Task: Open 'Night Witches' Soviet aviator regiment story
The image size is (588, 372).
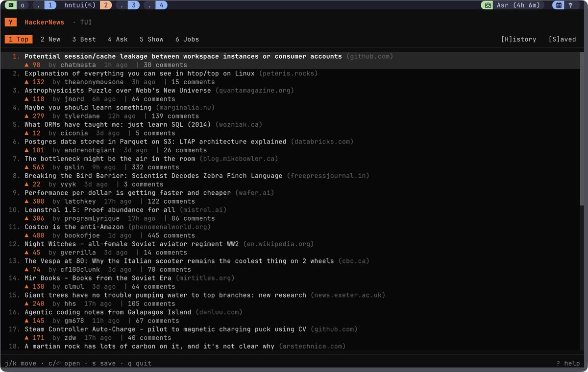Action: tap(132, 244)
